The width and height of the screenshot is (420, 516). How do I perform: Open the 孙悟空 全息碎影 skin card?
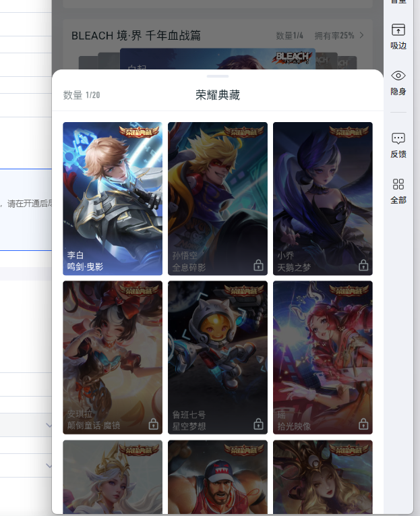point(218,198)
